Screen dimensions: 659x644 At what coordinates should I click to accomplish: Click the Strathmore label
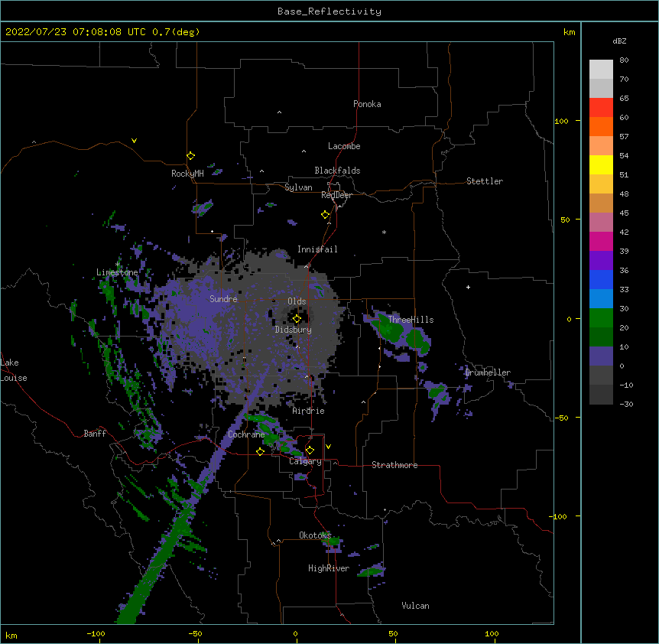(x=394, y=465)
